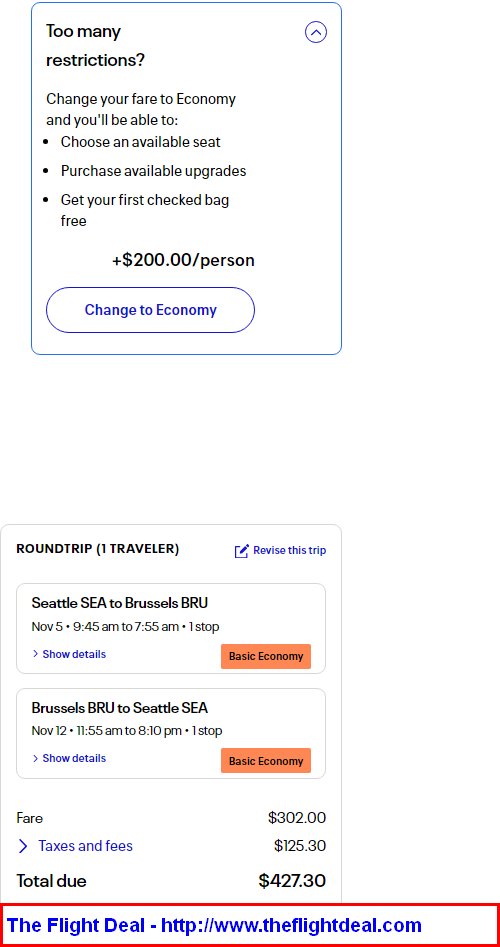Open the Taxes and fees link text
The image size is (500, 947).
(x=86, y=846)
